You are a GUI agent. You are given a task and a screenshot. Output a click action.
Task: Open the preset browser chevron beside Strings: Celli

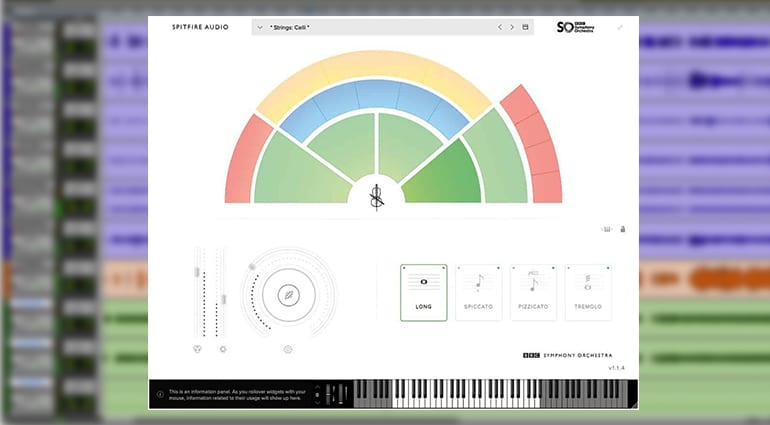click(x=260, y=28)
